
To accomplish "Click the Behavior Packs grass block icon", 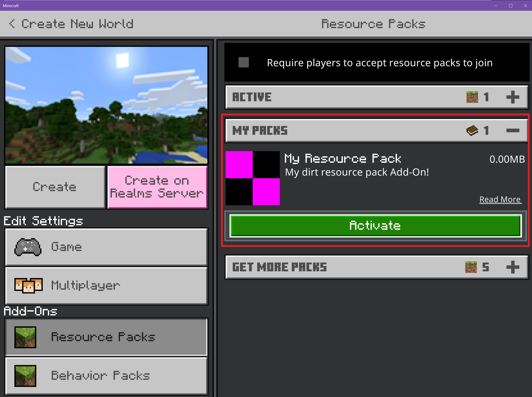I will (x=27, y=380).
